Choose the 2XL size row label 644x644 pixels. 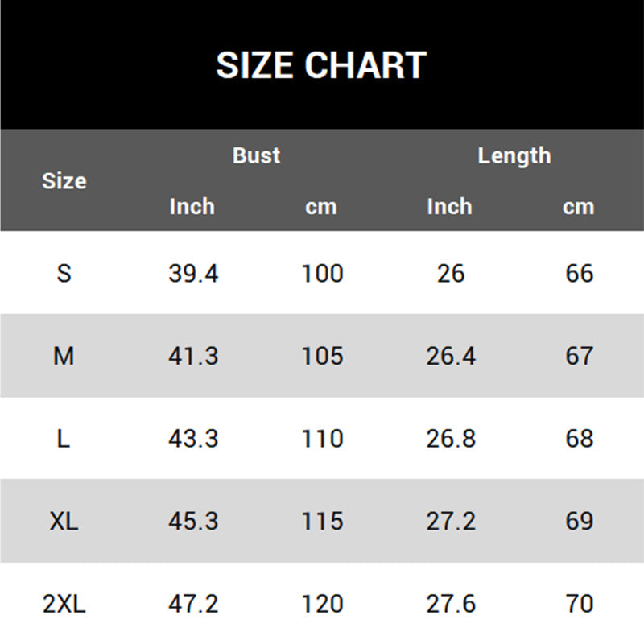[x=64, y=604]
